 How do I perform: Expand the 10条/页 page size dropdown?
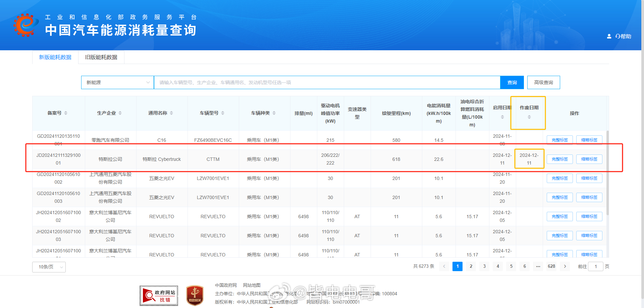[x=49, y=267]
